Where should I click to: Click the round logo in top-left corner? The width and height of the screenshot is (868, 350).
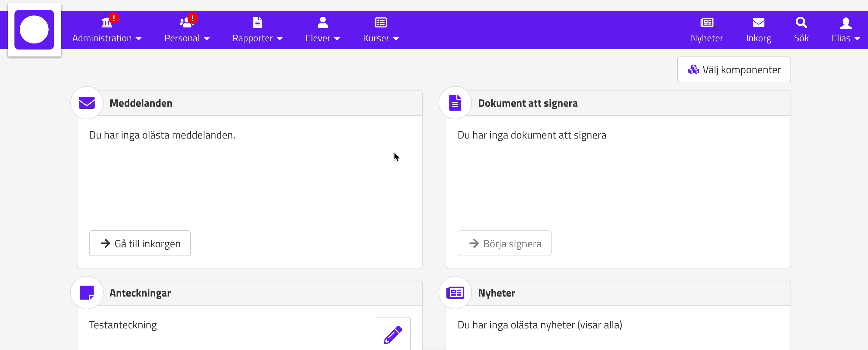(x=34, y=30)
